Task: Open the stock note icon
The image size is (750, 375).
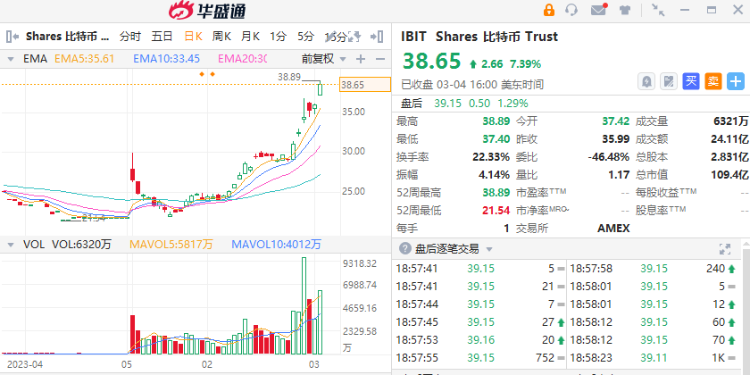Action: click(669, 81)
